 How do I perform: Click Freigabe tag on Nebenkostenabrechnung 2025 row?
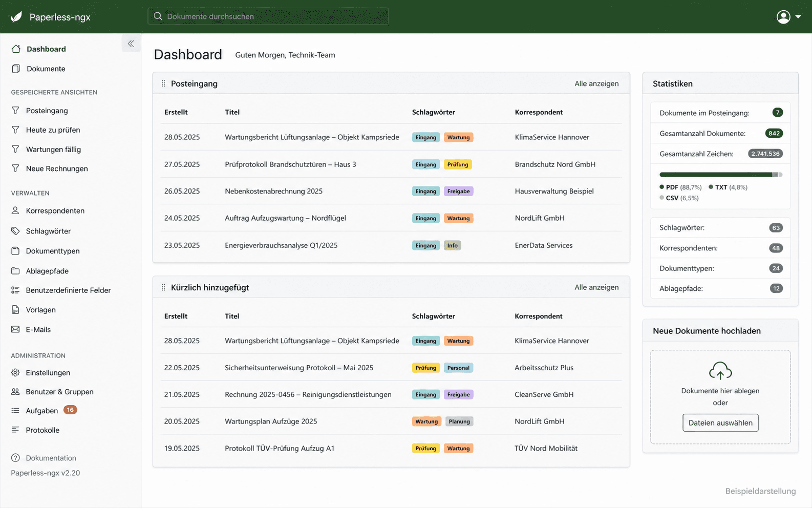coord(458,192)
